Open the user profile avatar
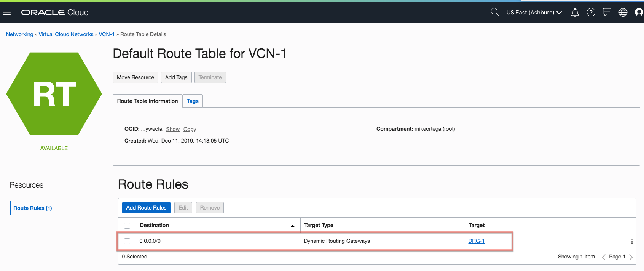 pyautogui.click(x=639, y=13)
